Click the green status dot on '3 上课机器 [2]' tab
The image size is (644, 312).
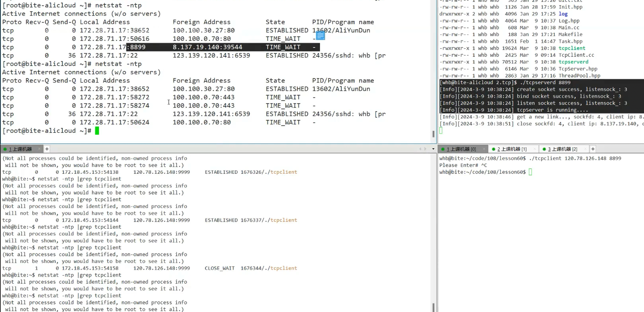544,149
